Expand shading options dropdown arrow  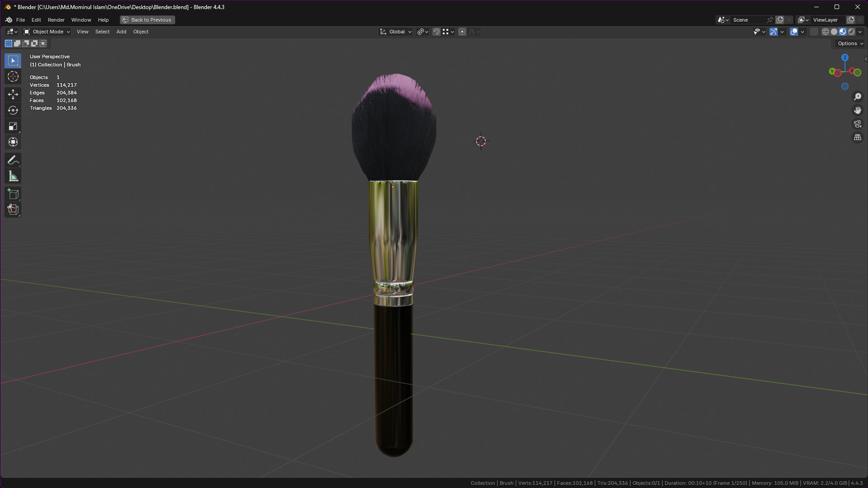click(x=860, y=32)
